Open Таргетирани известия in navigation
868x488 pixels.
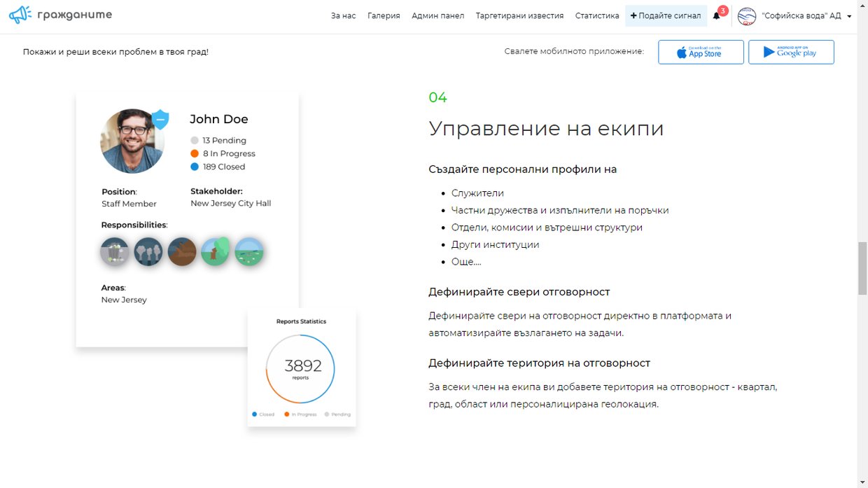click(519, 16)
